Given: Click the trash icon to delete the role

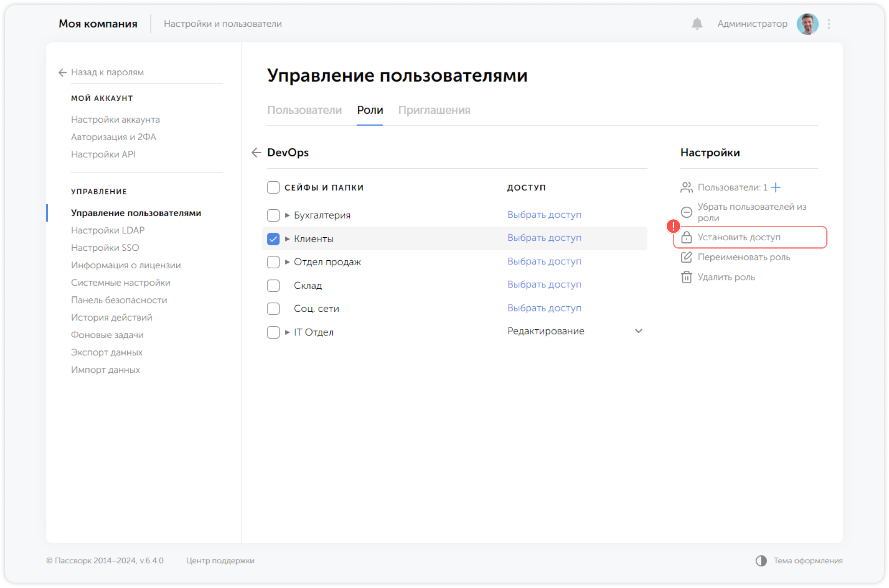Looking at the screenshot, I should coord(686,277).
